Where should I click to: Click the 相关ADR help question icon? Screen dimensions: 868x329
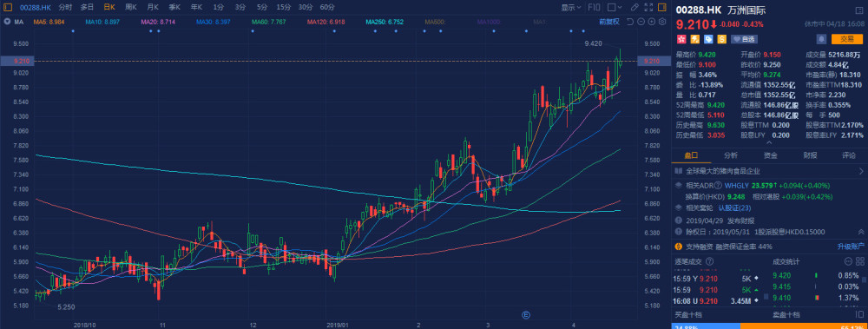pyautogui.click(x=718, y=186)
